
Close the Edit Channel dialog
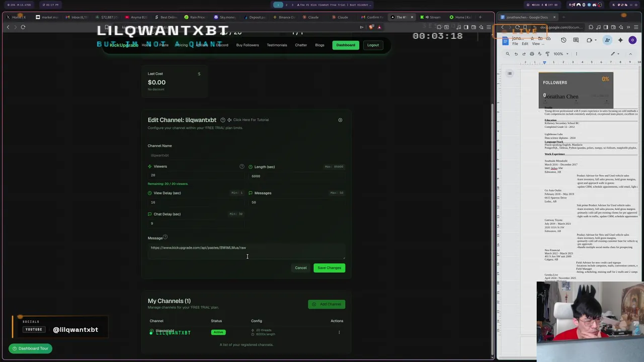pos(340,120)
